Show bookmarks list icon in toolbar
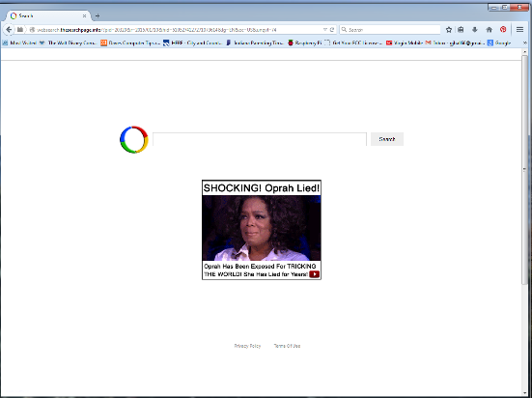The width and height of the screenshot is (532, 398). (461, 30)
